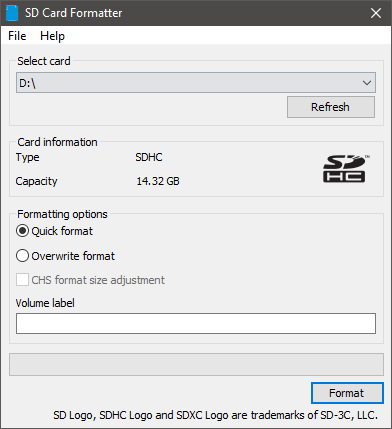Click the SD-3C trademark notice text
Image resolution: width=392 pixels, height=429 pixels.
point(215,415)
